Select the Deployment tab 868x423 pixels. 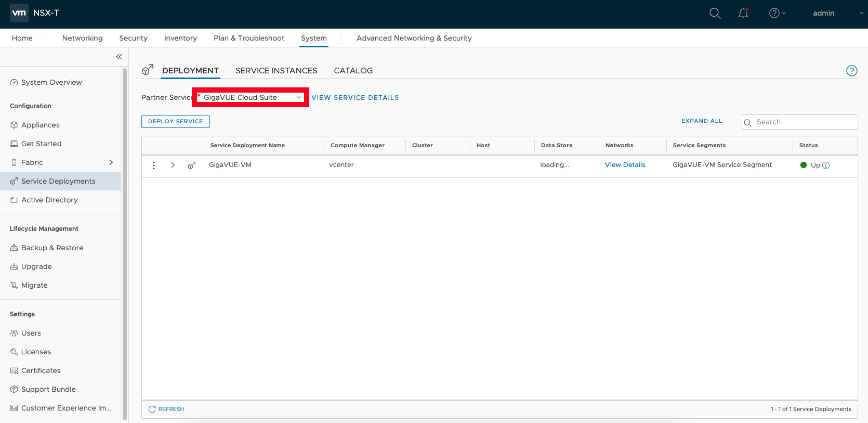coord(190,70)
